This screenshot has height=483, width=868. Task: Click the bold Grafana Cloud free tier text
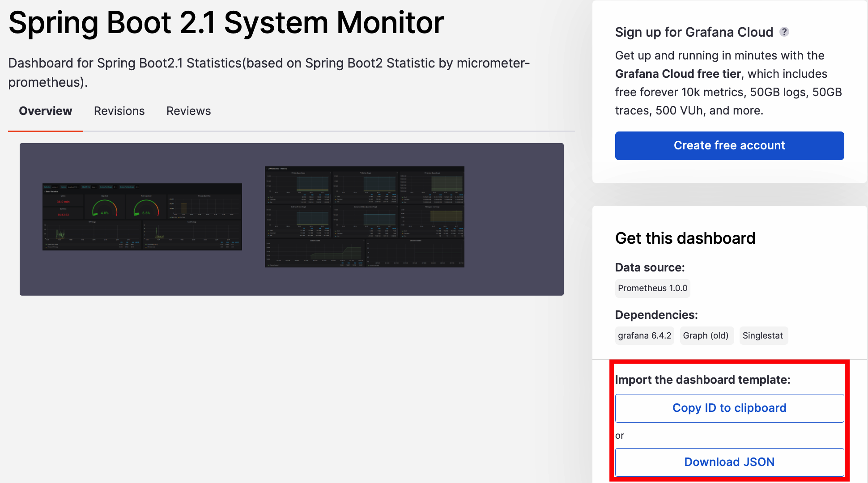tap(677, 74)
